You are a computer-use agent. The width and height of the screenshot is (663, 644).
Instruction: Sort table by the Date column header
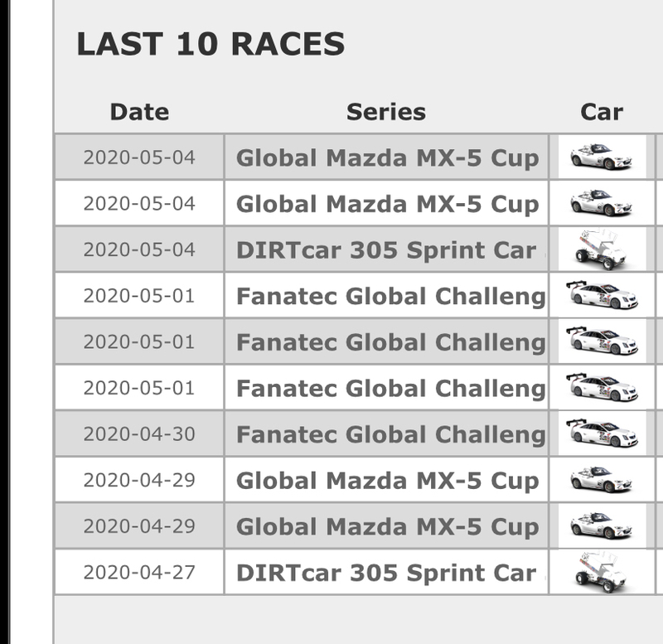point(139,112)
